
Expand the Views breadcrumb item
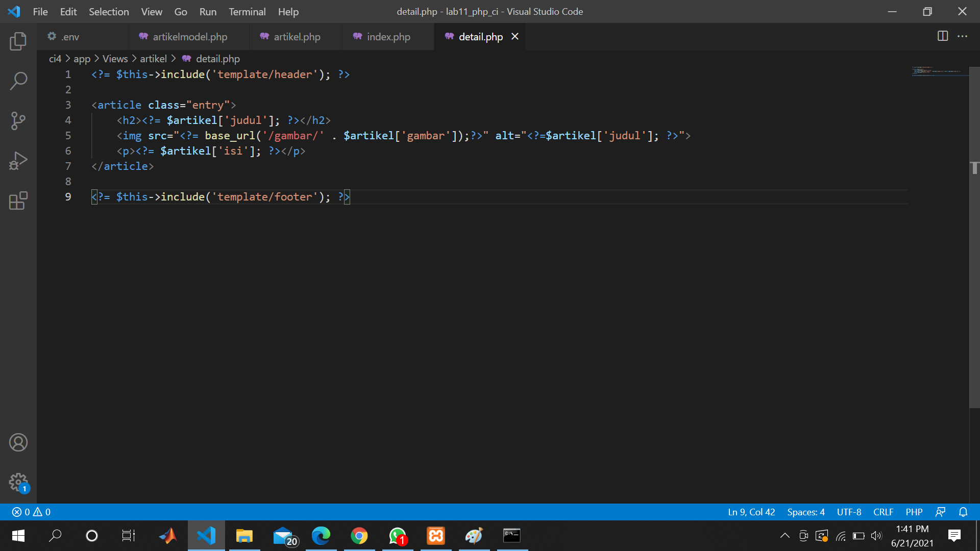click(115, 59)
